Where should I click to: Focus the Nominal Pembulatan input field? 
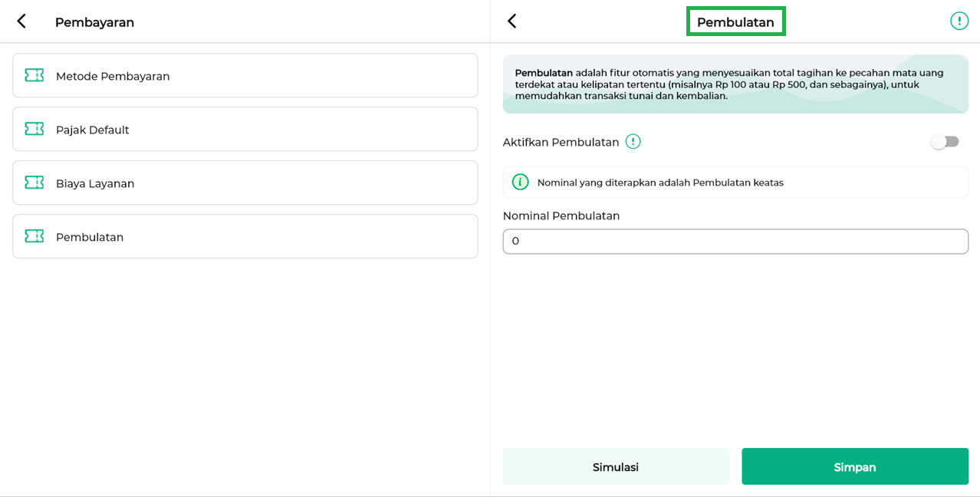pos(735,242)
